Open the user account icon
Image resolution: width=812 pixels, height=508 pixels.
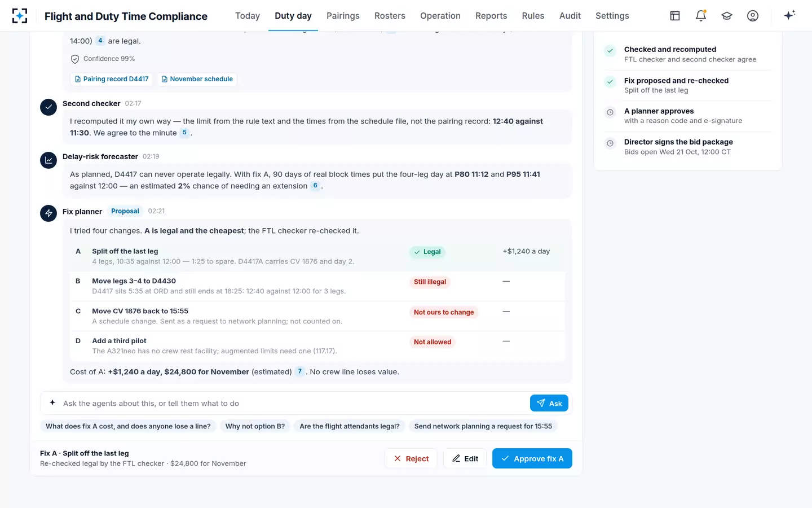coord(753,16)
